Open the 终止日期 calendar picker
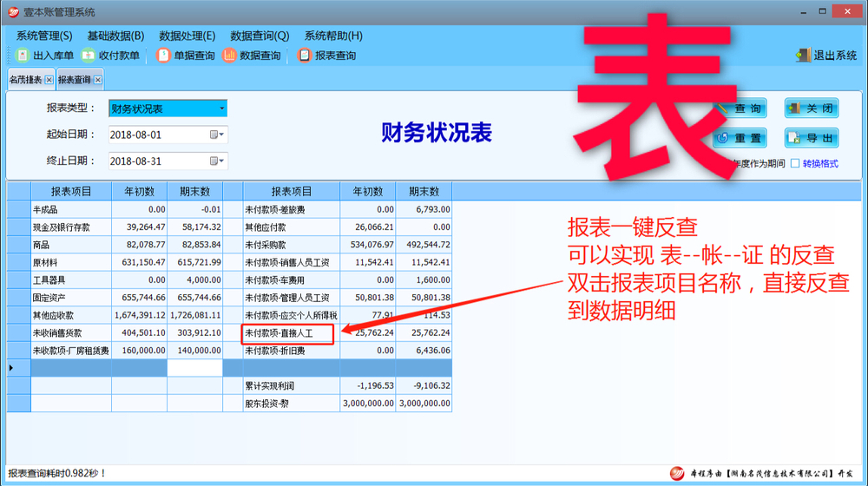This screenshot has width=868, height=486. (217, 161)
